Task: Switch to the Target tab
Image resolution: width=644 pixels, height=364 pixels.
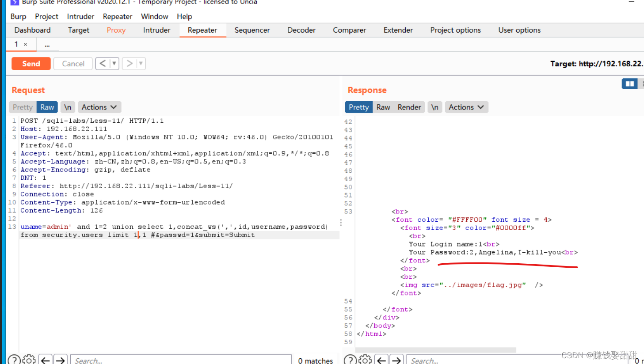Action: [79, 30]
